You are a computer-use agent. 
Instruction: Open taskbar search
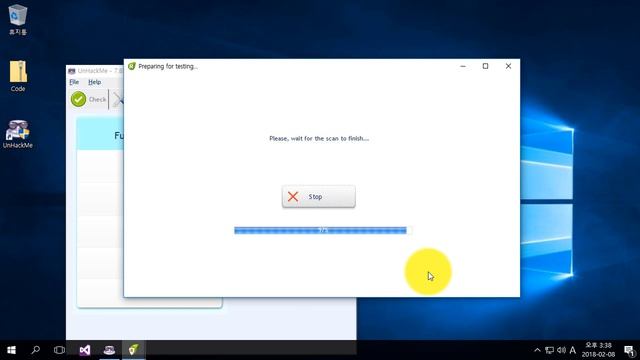tap(36, 350)
